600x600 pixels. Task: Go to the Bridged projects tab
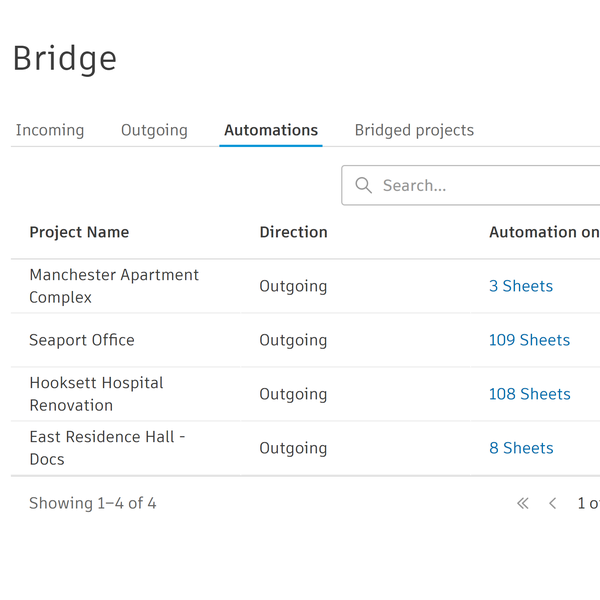tap(414, 130)
